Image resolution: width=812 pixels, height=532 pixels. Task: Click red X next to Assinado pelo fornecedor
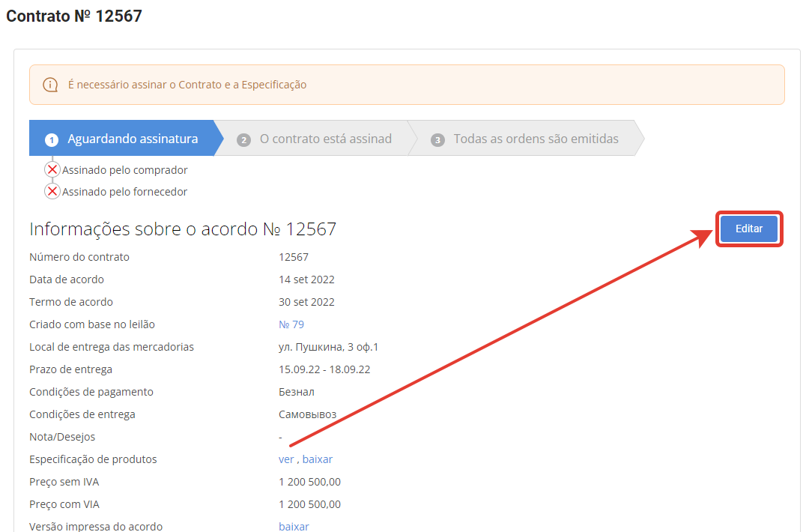(52, 192)
